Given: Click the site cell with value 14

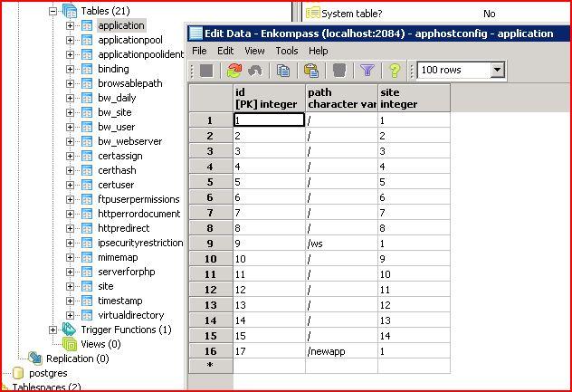Looking at the screenshot, I should 414,336.
